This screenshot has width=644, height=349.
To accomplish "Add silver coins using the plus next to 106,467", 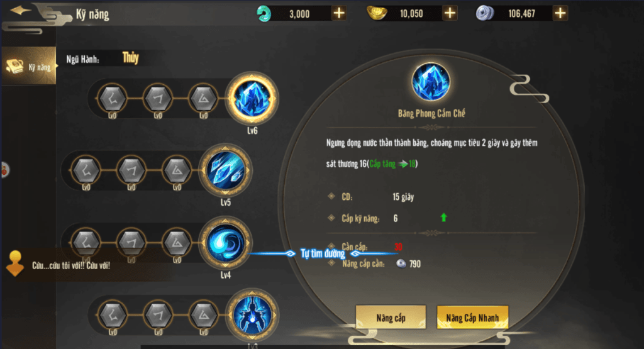I will tap(560, 13).
